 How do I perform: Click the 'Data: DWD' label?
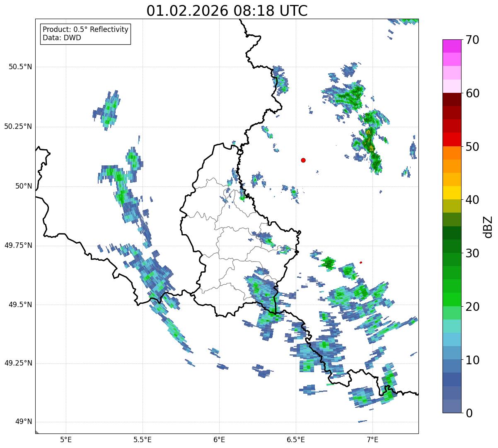(62, 38)
